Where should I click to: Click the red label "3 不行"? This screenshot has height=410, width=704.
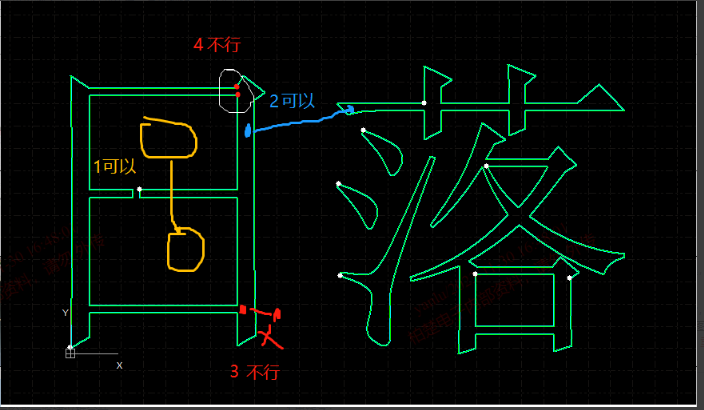(254, 372)
